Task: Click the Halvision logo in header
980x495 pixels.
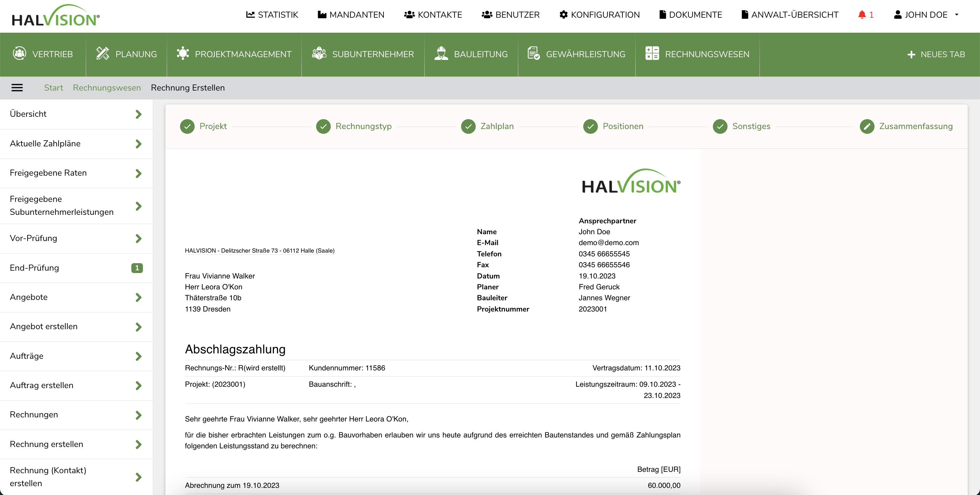Action: coord(55,15)
